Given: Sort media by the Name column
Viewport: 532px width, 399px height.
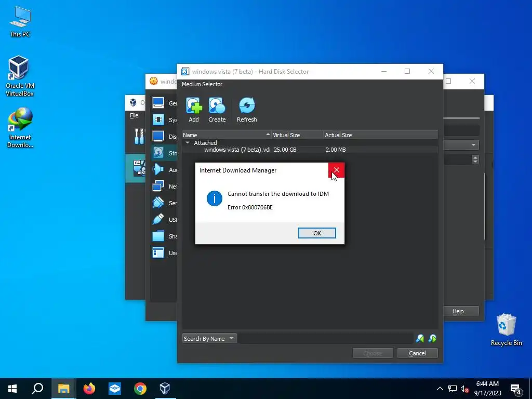Looking at the screenshot, I should click(227, 135).
